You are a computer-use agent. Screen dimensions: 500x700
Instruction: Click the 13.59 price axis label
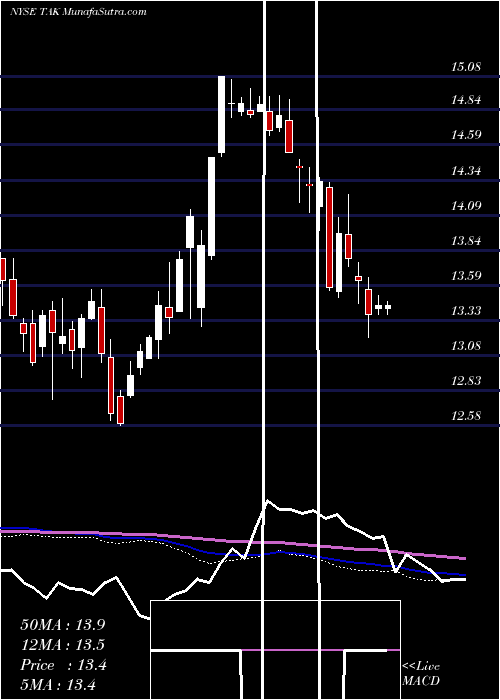pos(466,275)
